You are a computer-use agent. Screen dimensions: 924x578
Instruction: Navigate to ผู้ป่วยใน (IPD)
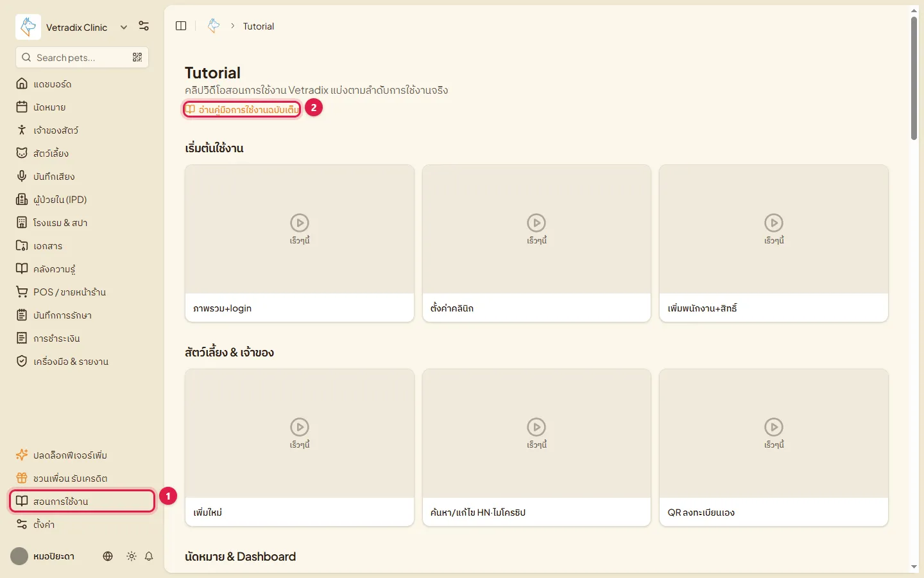click(82, 200)
